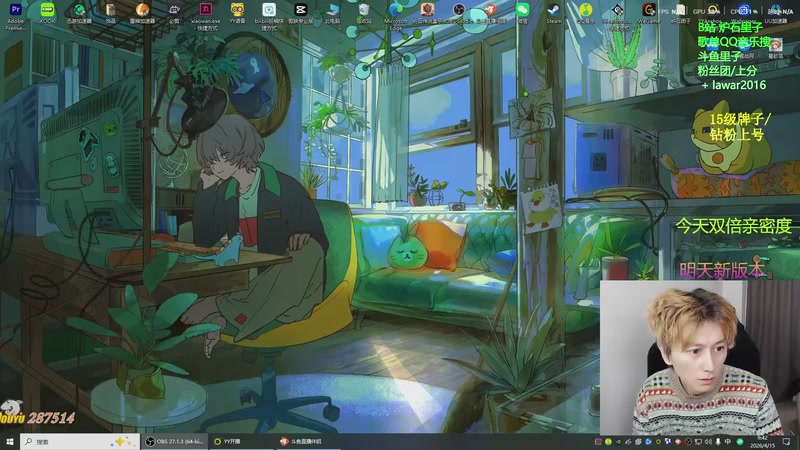Viewport: 800px width, 450px height.
Task: Launch xiaowan.exe shortcut on desktop
Action: click(x=206, y=16)
